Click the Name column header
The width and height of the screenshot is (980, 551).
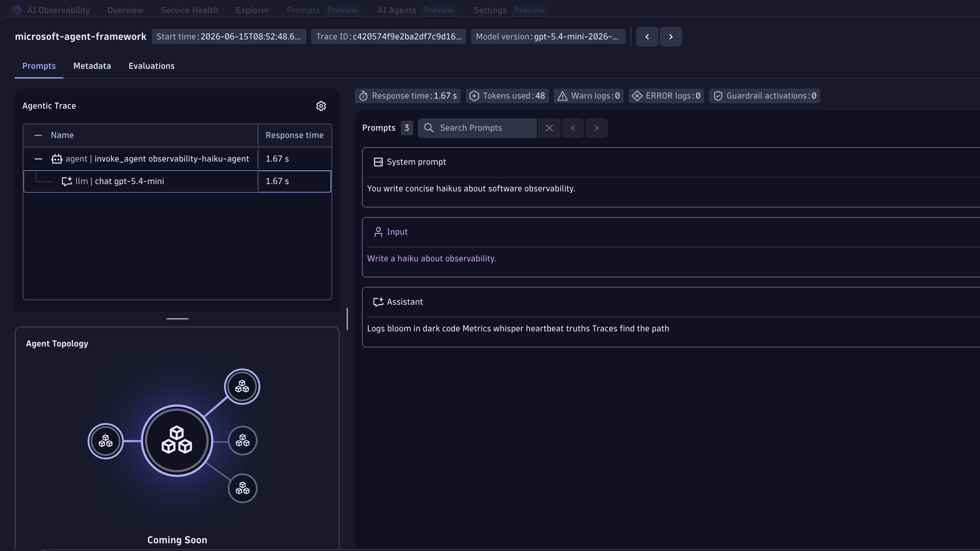(62, 135)
